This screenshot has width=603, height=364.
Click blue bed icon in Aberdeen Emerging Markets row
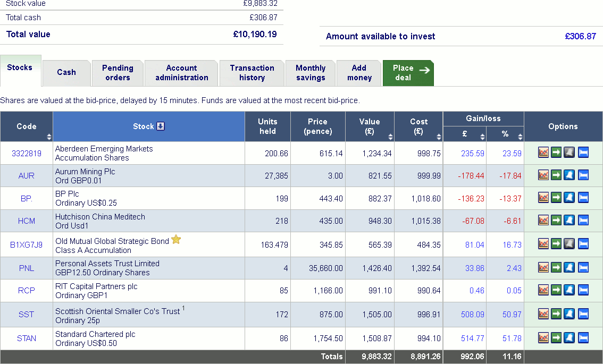(583, 153)
